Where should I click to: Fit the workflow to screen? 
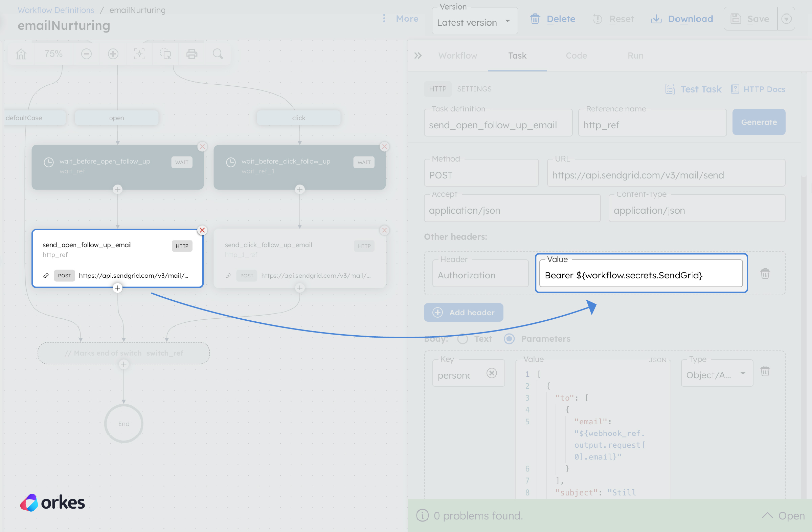(x=139, y=54)
